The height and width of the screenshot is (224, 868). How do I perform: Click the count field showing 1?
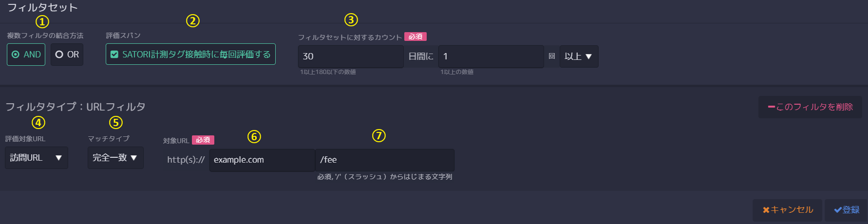click(x=491, y=56)
